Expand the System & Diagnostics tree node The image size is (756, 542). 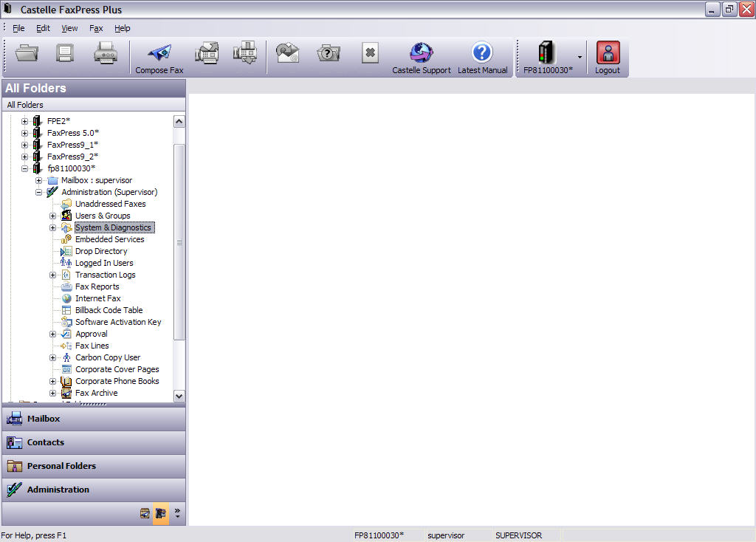click(x=53, y=227)
